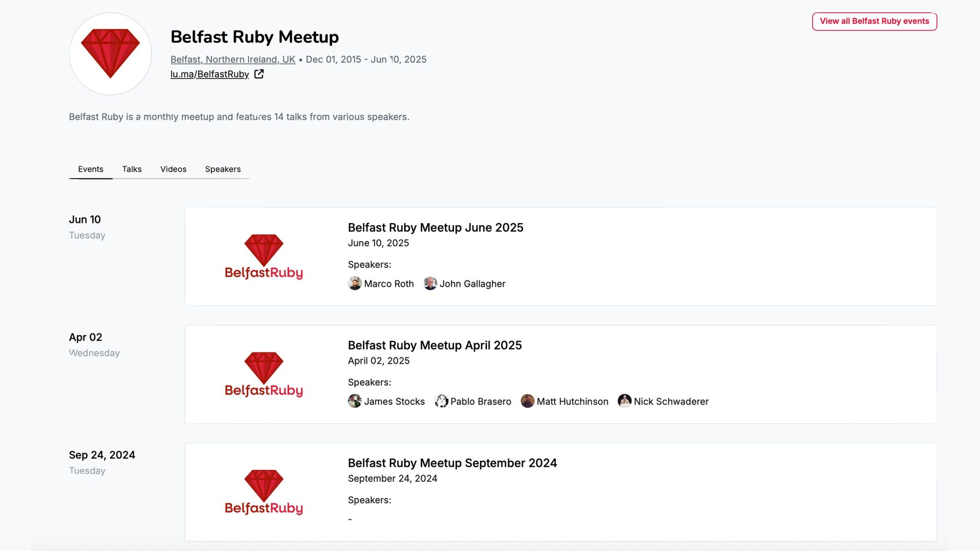The height and width of the screenshot is (551, 980).
Task: Select the Speakers tab
Action: point(223,169)
